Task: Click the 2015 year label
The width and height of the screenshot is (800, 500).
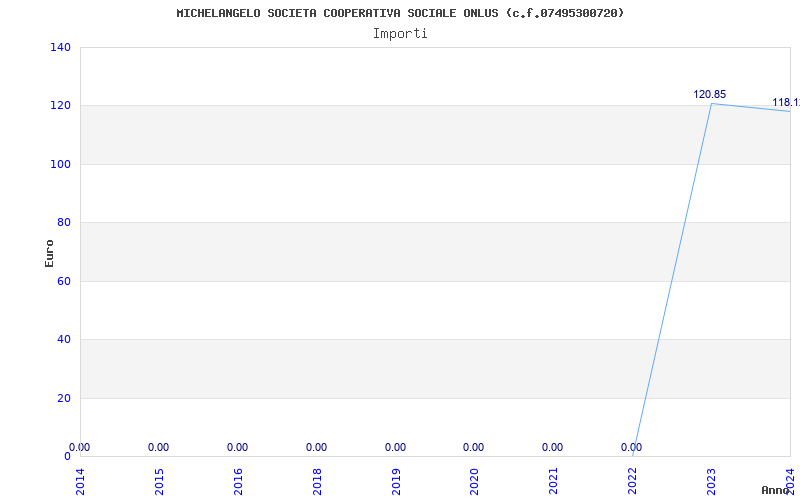Action: point(159,481)
